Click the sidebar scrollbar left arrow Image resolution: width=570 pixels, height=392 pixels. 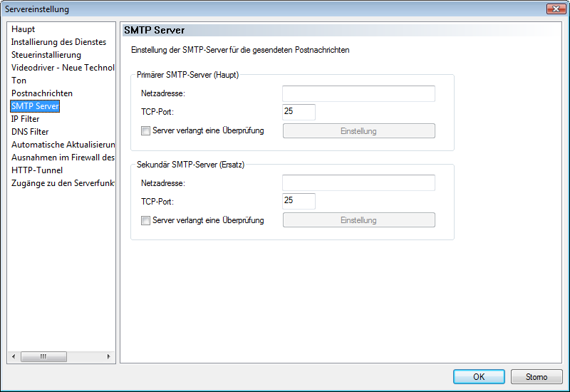coord(14,357)
